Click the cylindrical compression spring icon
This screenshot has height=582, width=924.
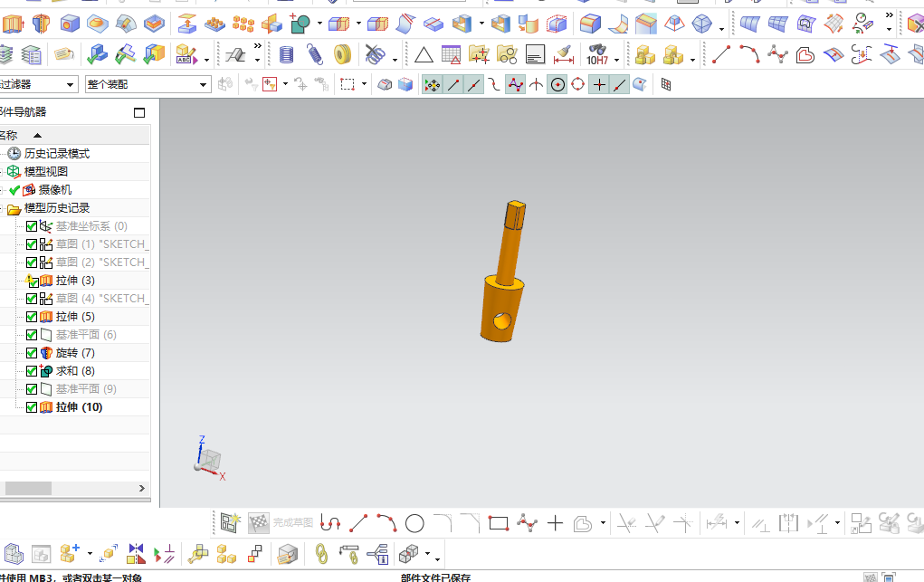[286, 55]
